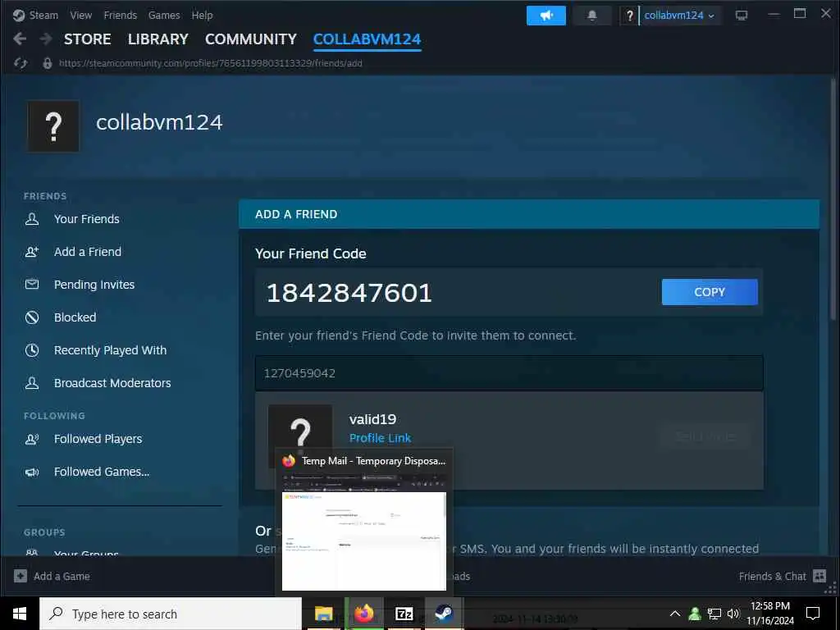Click the page URL text
The width and height of the screenshot is (840, 630).
[x=211, y=63]
